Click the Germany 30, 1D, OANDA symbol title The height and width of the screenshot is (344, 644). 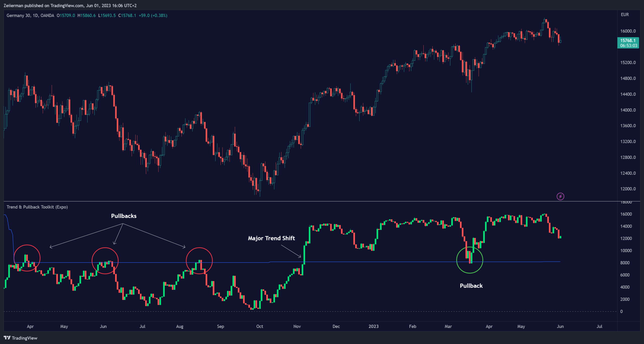click(x=30, y=16)
